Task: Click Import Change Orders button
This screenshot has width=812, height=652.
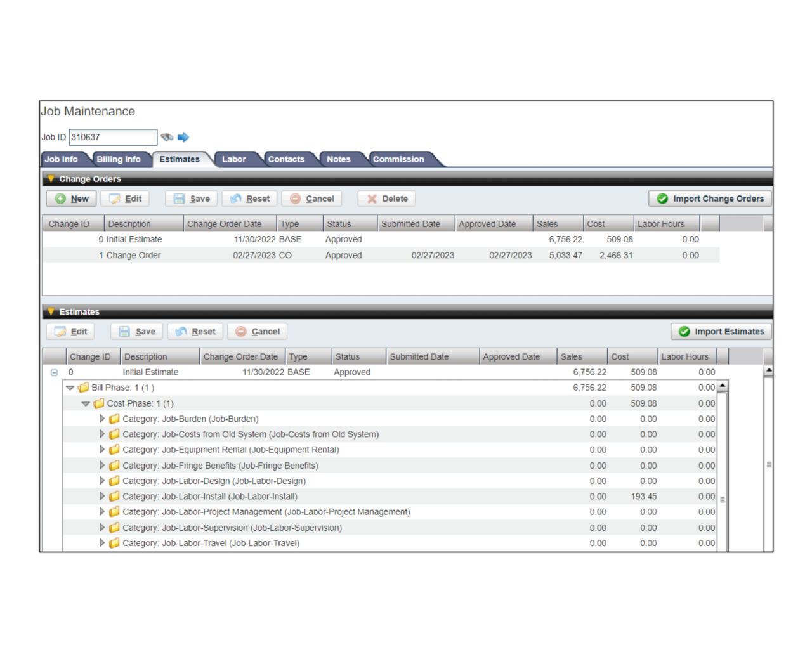Action: (x=710, y=199)
